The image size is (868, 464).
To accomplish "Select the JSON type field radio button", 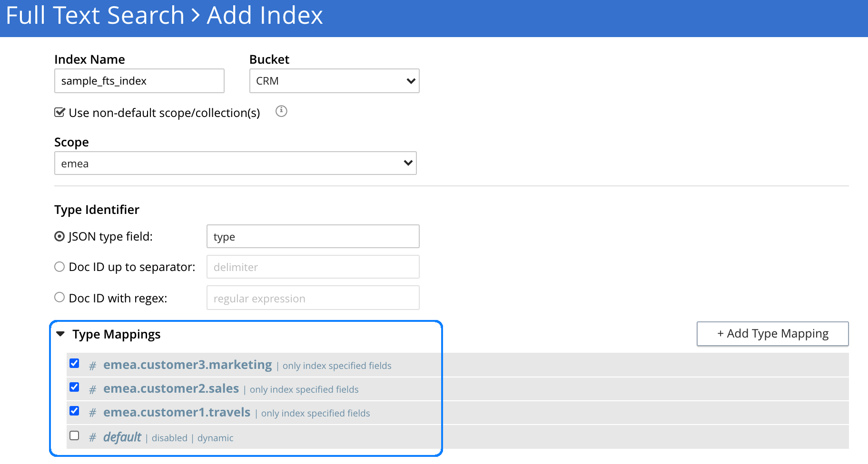I will click(x=59, y=237).
